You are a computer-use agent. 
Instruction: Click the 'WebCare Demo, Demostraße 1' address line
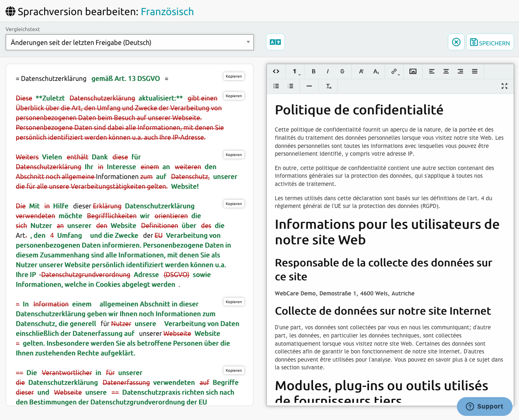345,293
